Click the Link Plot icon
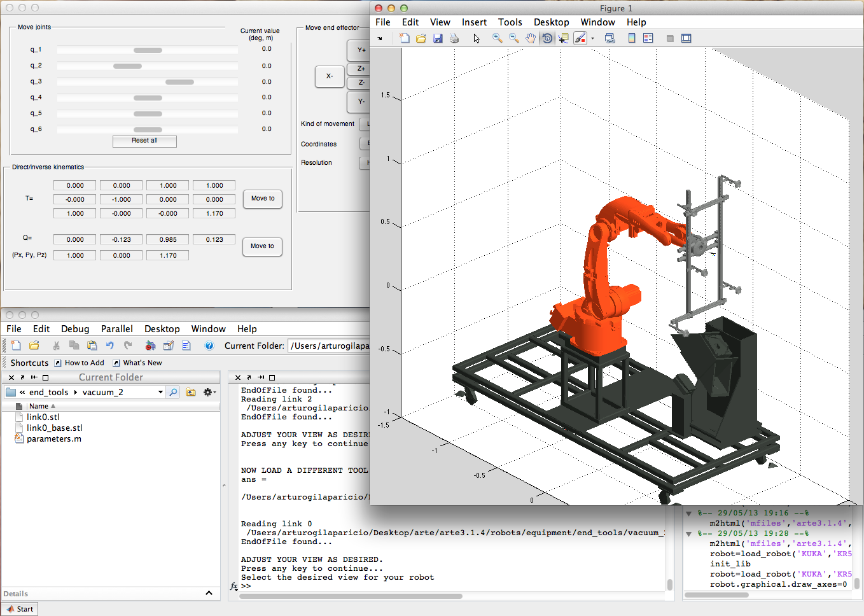The height and width of the screenshot is (616, 864). click(610, 38)
